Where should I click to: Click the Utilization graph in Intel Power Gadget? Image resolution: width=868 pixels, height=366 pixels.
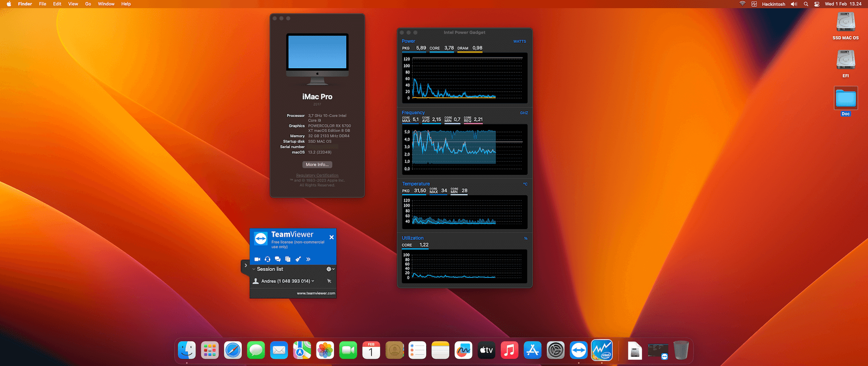(x=465, y=267)
